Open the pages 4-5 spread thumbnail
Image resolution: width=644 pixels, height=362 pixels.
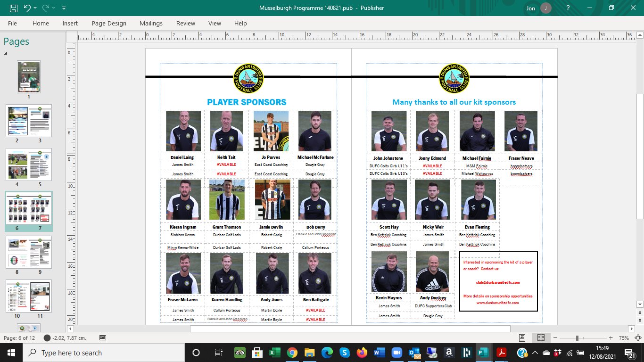29,165
